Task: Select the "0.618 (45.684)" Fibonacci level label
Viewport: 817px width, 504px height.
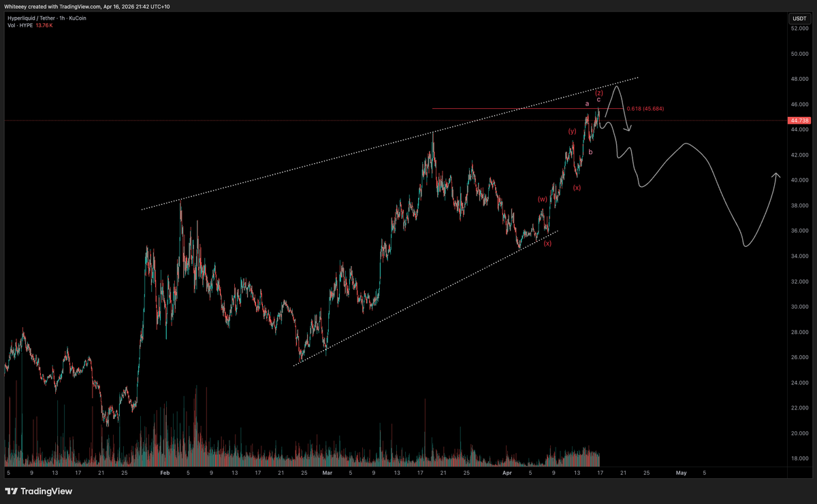Action: click(x=645, y=109)
